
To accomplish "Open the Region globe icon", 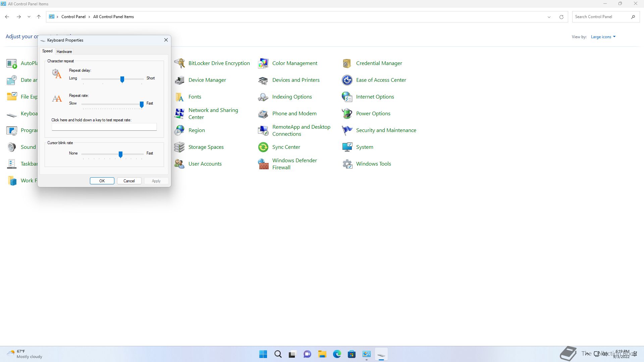I will [x=179, y=130].
